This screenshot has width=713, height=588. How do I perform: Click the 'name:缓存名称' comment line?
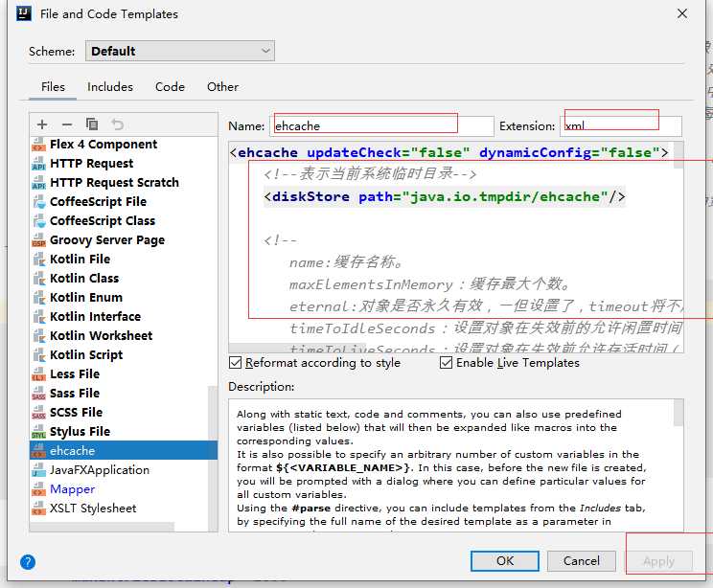point(346,262)
